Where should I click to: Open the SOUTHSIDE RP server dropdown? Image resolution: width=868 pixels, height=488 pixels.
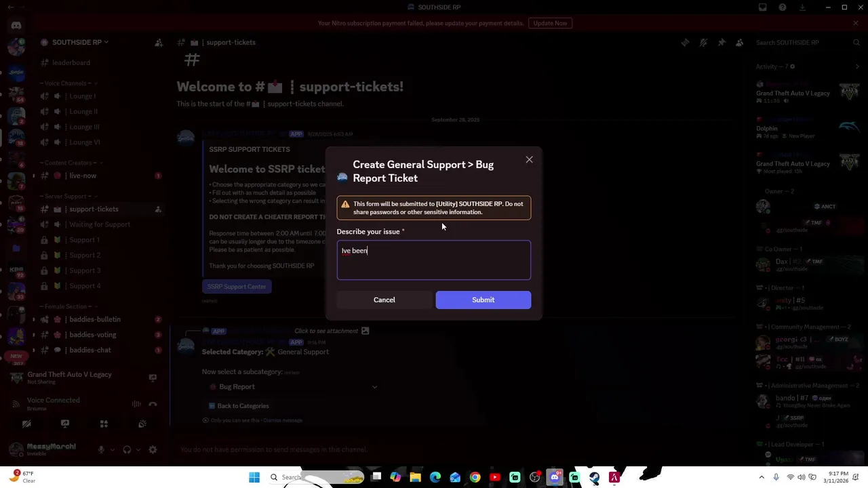pos(80,42)
